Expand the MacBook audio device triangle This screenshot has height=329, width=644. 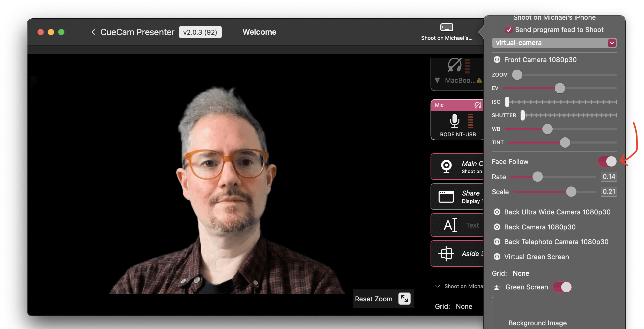pyautogui.click(x=437, y=80)
